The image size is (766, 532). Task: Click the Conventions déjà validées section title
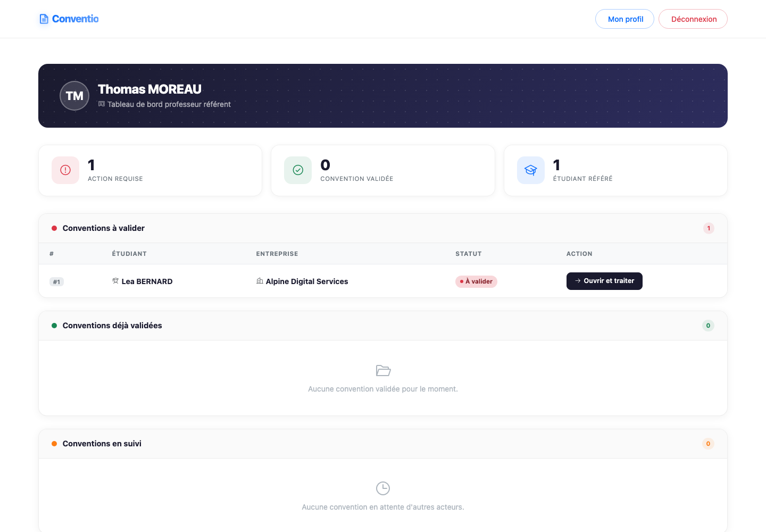point(112,326)
